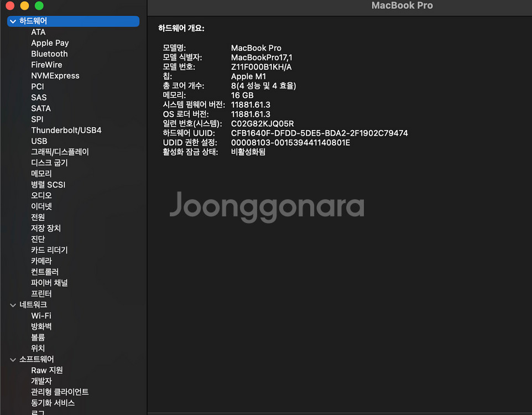Click the 하드웨어 개요 heading
This screenshot has height=415, width=532.
coord(181,28)
